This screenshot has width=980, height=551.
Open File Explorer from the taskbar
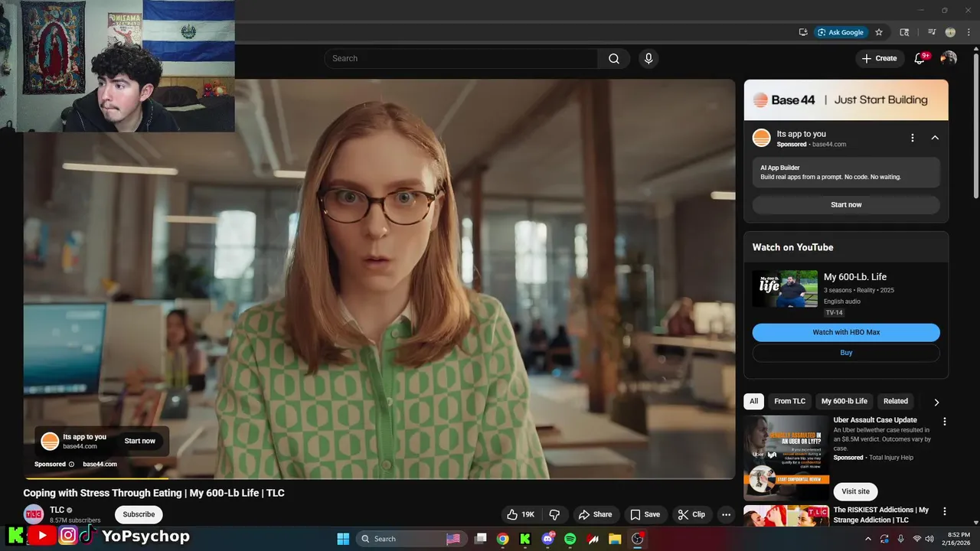pyautogui.click(x=615, y=539)
